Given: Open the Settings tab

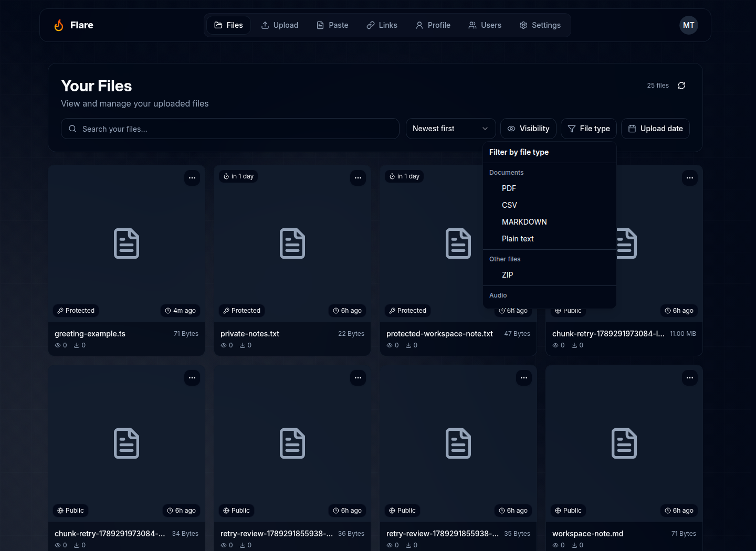Looking at the screenshot, I should pyautogui.click(x=540, y=25).
